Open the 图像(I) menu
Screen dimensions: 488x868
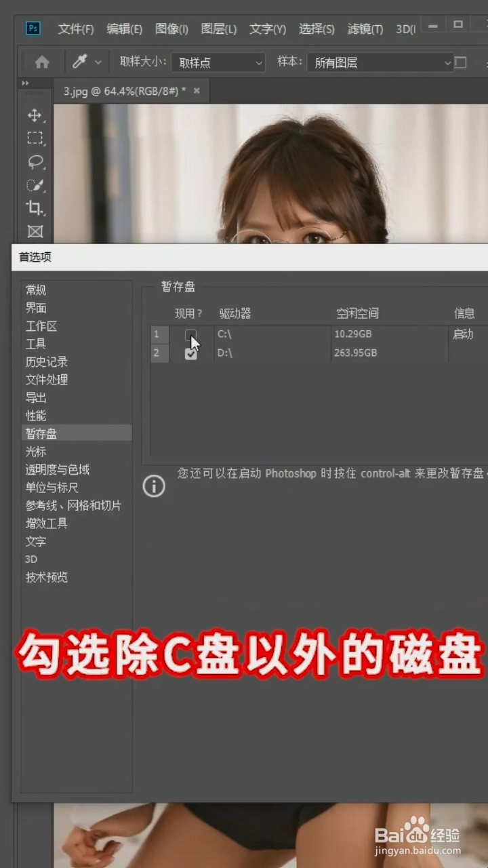tap(171, 29)
